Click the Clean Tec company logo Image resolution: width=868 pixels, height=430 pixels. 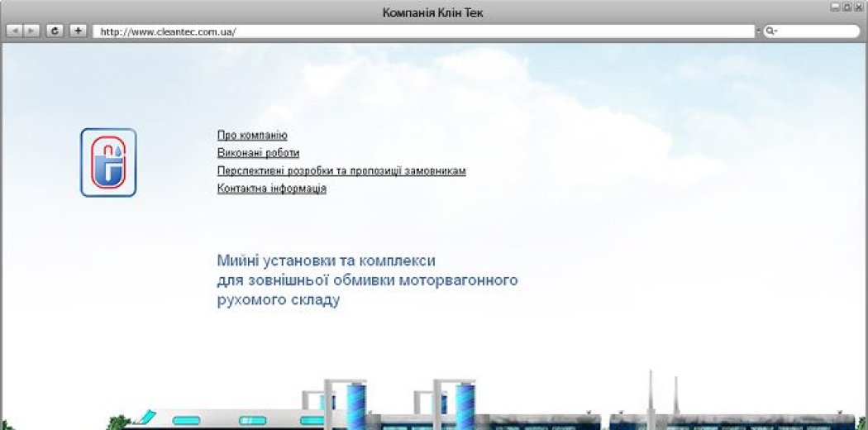tap(108, 163)
